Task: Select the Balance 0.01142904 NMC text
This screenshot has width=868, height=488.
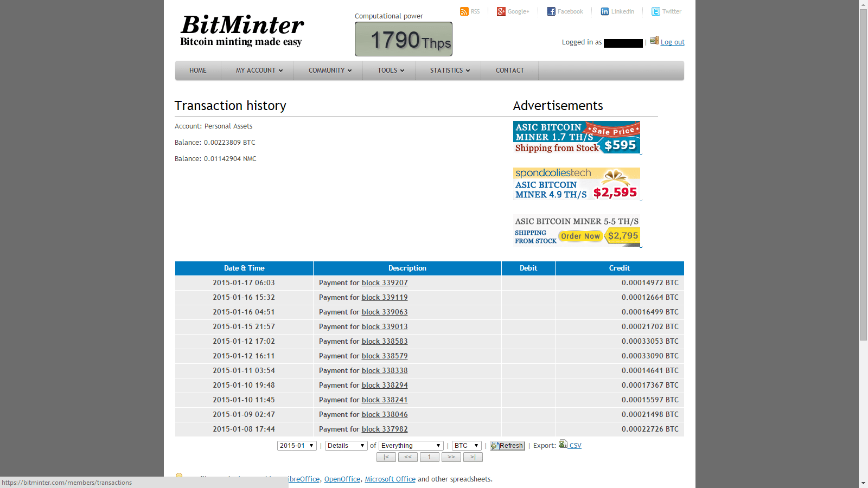Action: tap(215, 159)
